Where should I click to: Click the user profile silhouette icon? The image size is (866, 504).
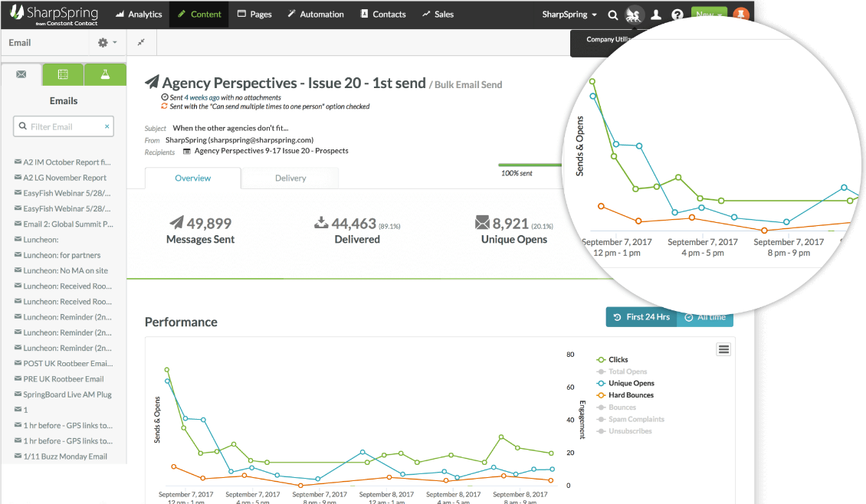655,15
